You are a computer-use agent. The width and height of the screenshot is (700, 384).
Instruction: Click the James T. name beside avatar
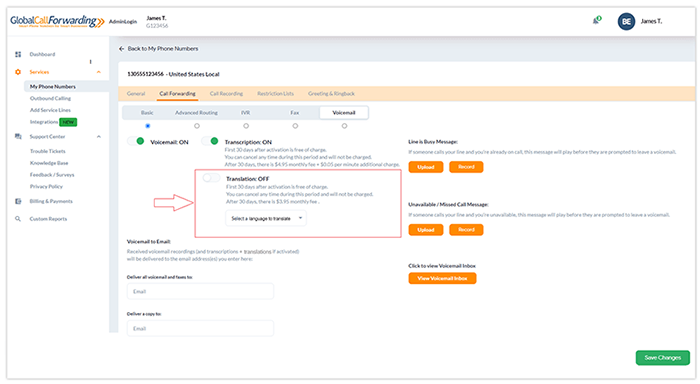point(651,21)
